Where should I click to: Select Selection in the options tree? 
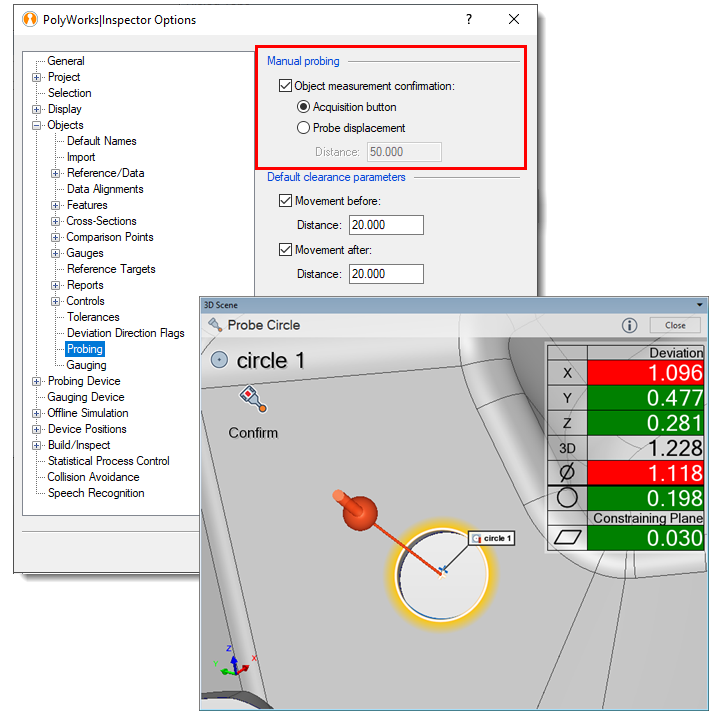(69, 93)
